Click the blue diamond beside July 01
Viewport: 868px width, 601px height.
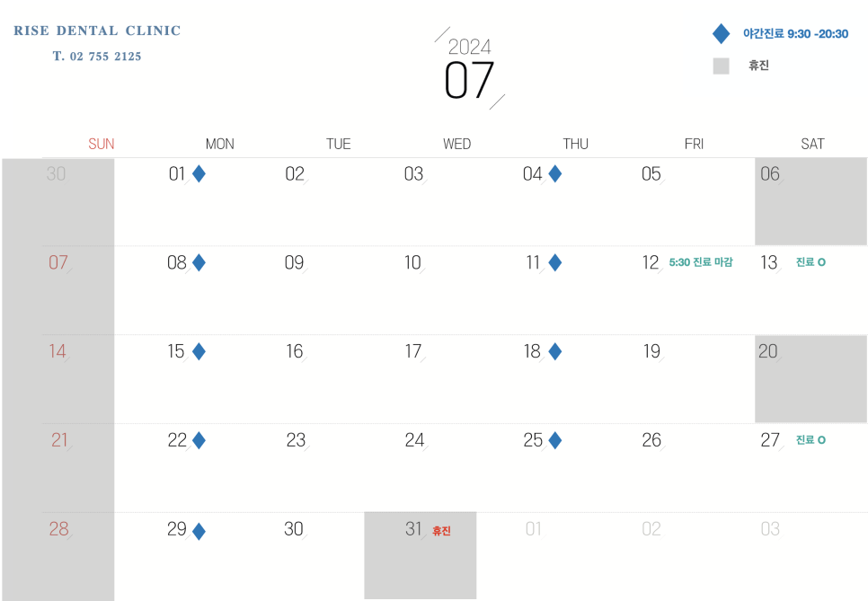coord(199,174)
